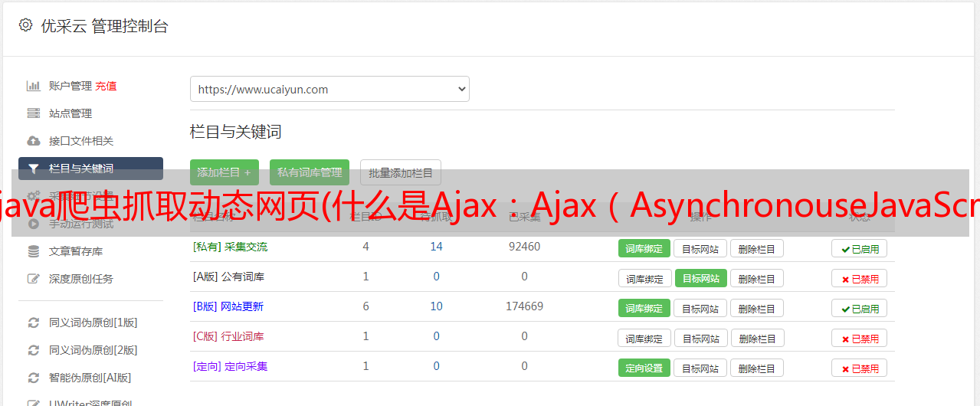Click the [私有] 采集交流 column name
980x406 pixels.
(230, 247)
